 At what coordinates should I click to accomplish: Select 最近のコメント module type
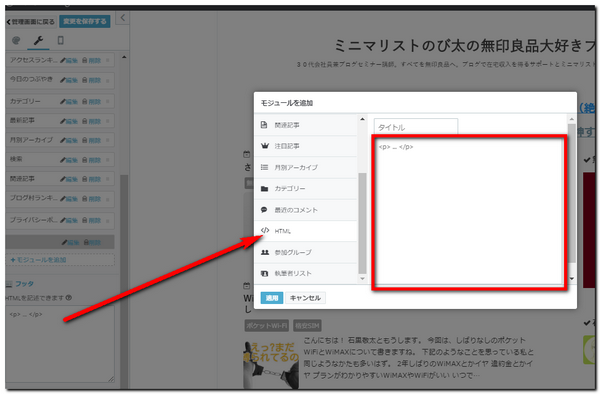(x=305, y=210)
